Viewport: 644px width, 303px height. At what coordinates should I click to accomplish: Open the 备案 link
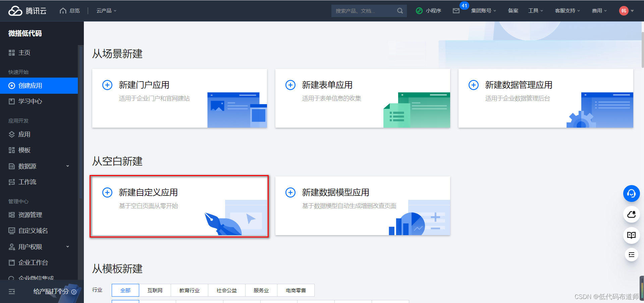point(513,11)
